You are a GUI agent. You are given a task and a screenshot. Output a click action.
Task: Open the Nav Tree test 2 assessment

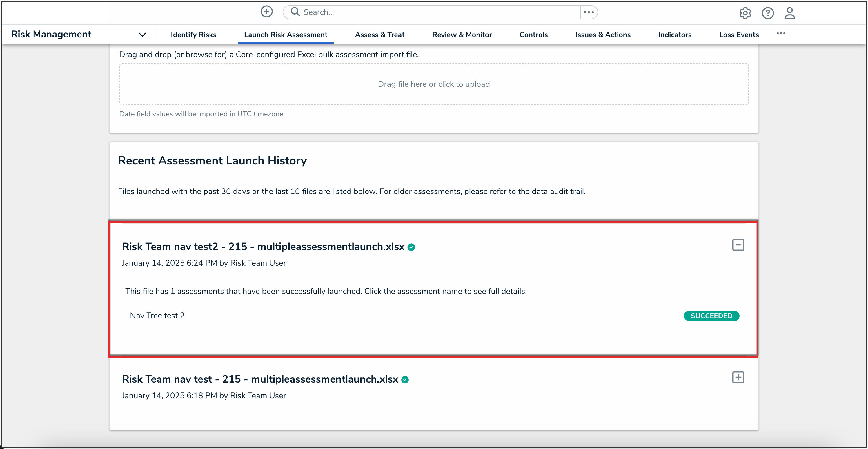[157, 316]
